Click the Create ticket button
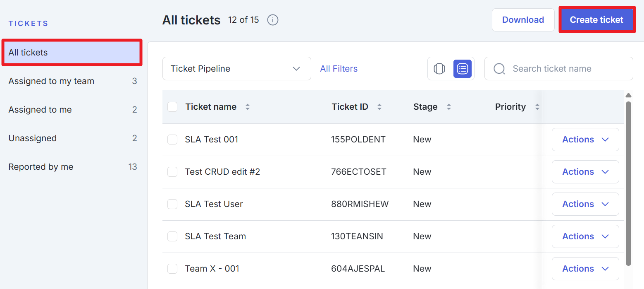 coord(596,20)
